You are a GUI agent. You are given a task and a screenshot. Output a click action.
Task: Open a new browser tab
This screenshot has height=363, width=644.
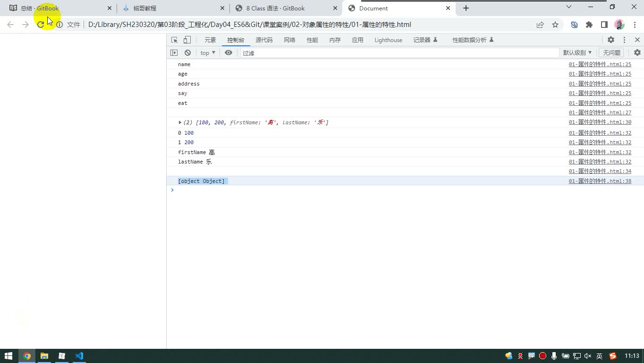click(x=466, y=8)
